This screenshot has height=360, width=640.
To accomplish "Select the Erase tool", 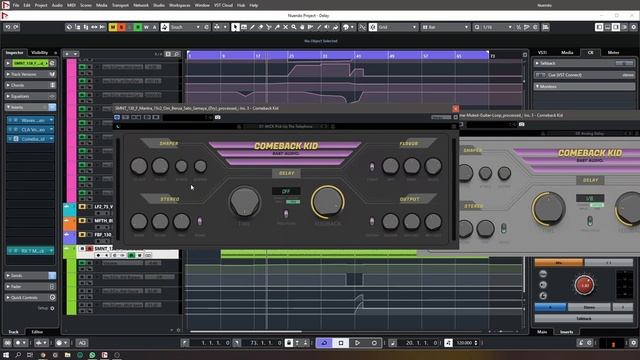I will [x=260, y=27].
